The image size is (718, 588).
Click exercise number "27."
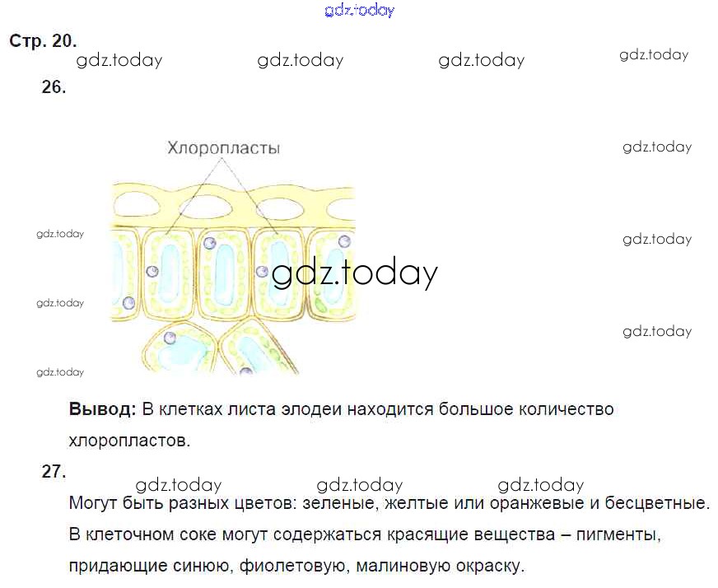point(54,471)
